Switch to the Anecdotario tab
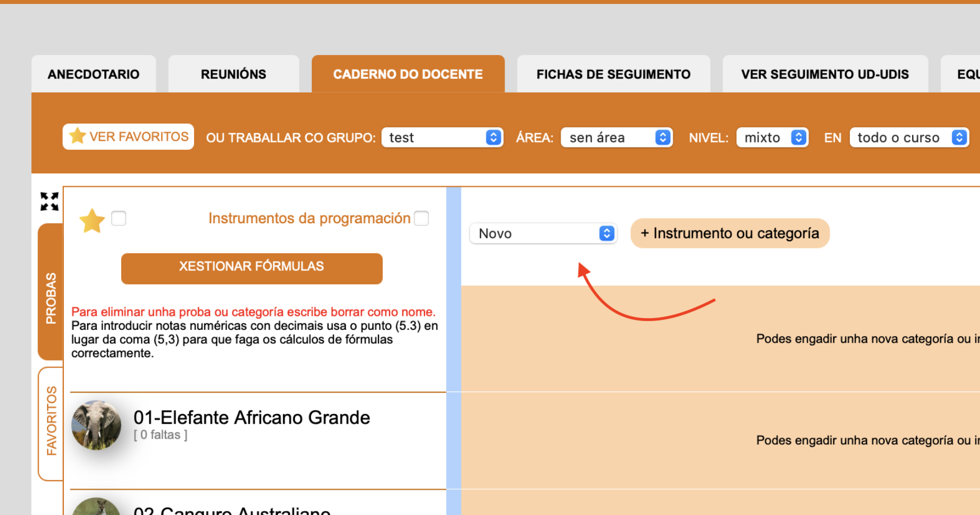980x515 pixels. point(94,74)
